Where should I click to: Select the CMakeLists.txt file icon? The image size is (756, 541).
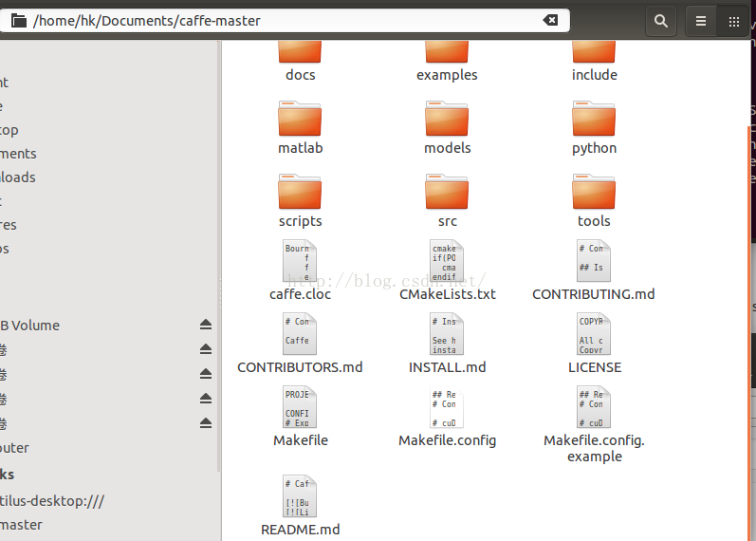click(447, 261)
